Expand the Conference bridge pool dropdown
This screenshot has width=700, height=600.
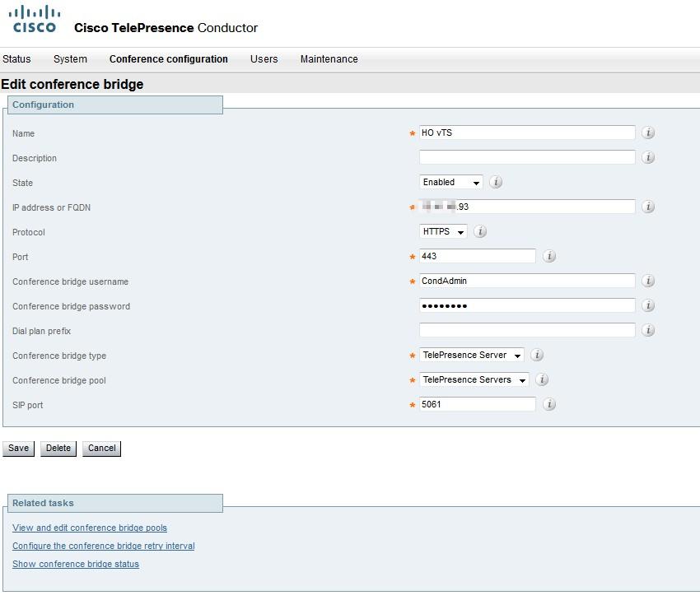tap(474, 379)
